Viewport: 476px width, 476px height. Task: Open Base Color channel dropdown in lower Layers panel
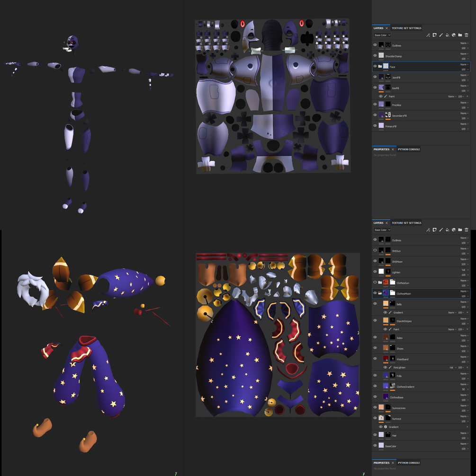[382, 230]
